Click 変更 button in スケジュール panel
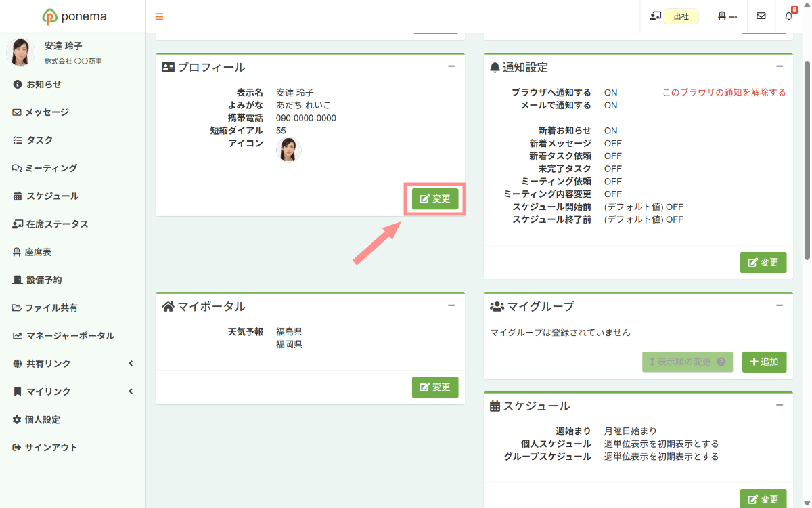 (763, 499)
